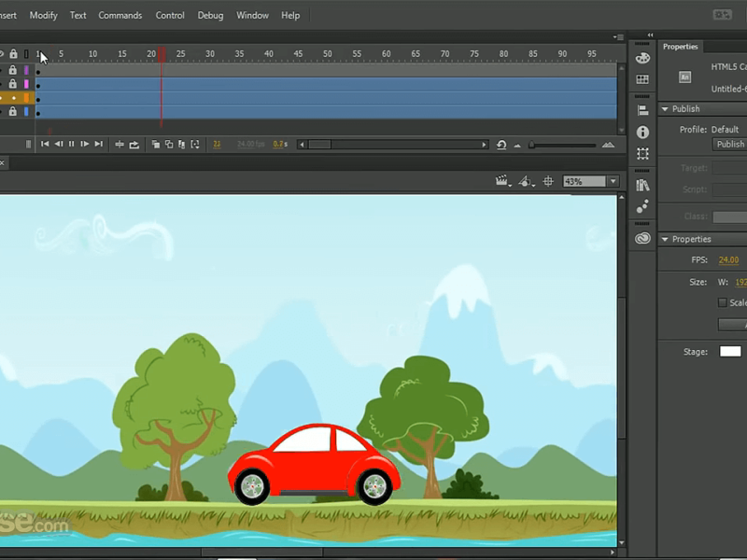Open the Transform panel icon

click(x=642, y=154)
